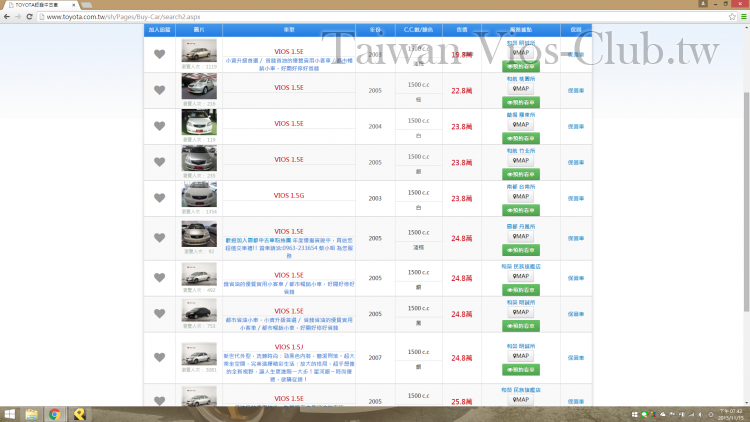
Task: Click the green 預約看車 button on the 22.8萬 row
Action: [521, 102]
